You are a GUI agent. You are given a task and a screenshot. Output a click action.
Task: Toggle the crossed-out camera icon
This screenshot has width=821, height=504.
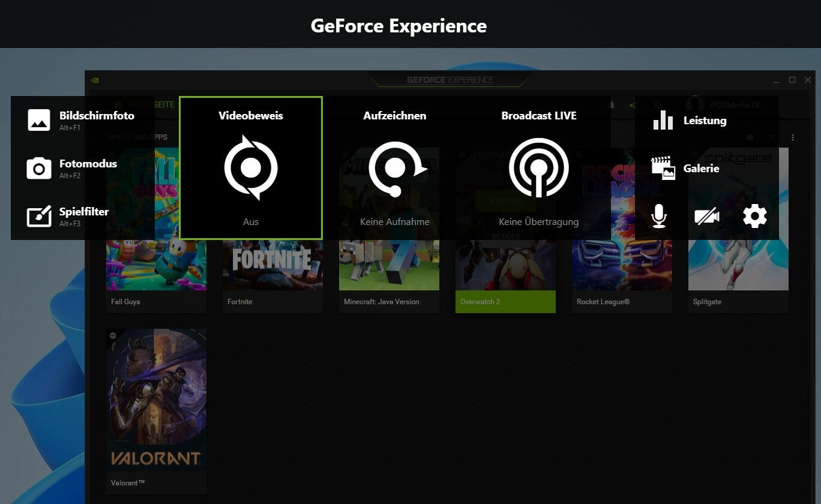707,216
